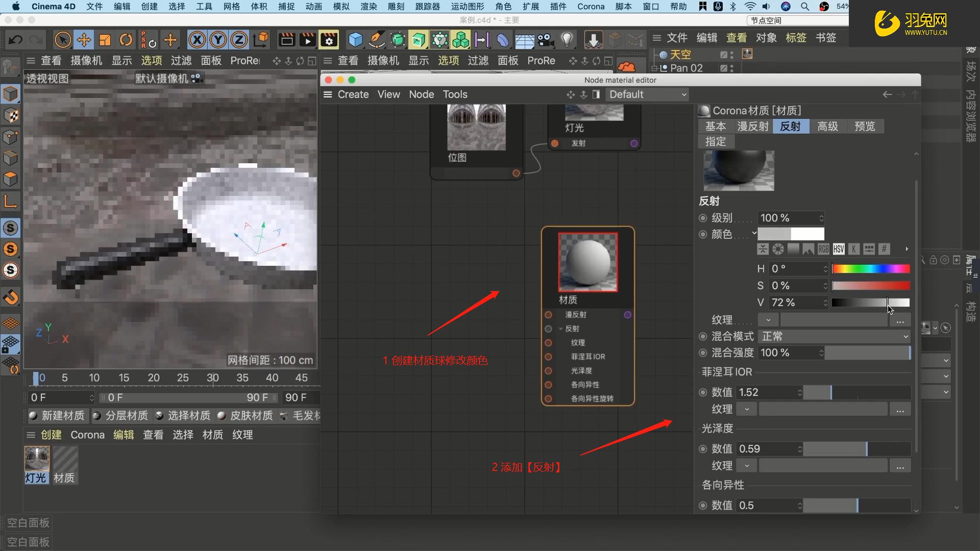Viewport: 980px width, 551px height.
Task: Click the hue H color slider
Action: [x=870, y=269]
